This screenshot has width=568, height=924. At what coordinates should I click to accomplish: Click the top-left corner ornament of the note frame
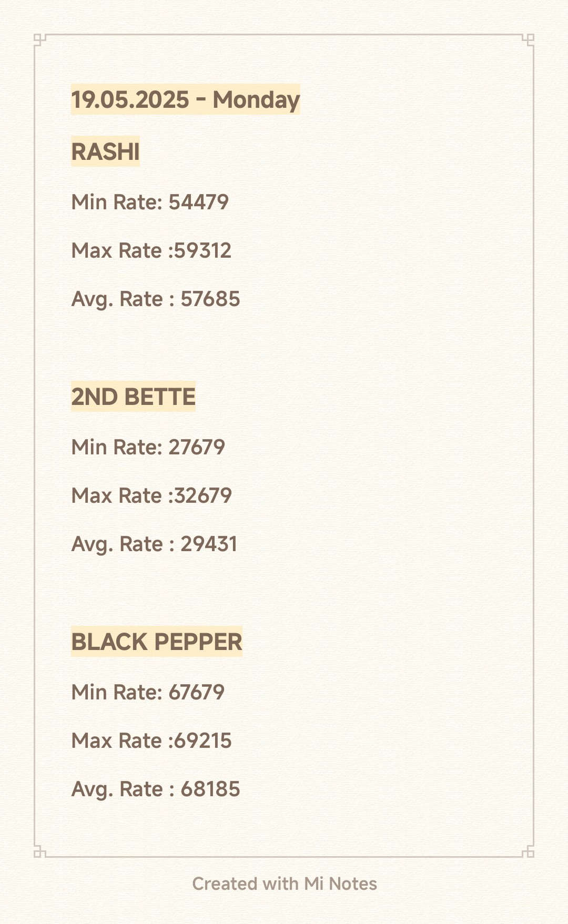(x=38, y=39)
